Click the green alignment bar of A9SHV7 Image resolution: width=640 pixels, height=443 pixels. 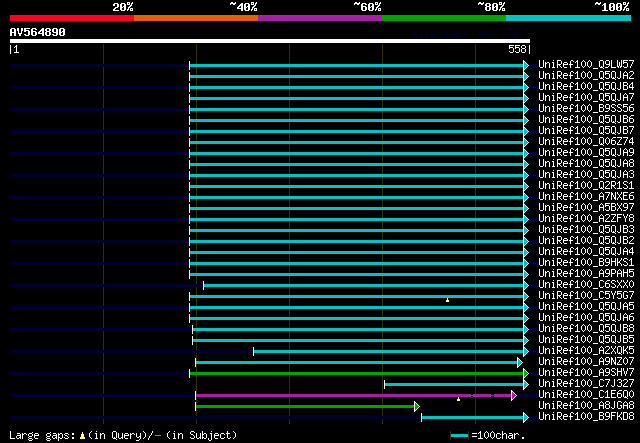point(357,374)
